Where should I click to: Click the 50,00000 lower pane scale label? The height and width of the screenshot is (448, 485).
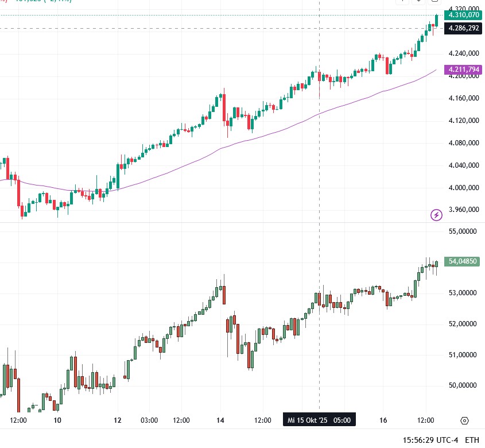(464, 385)
